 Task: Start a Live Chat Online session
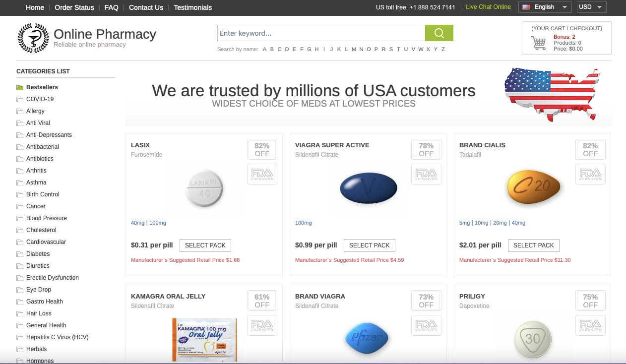pos(488,7)
